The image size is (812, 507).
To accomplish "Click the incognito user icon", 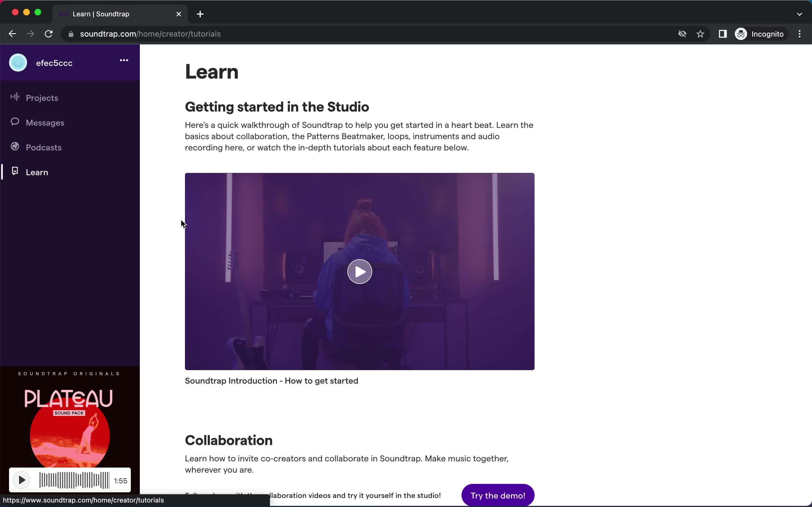I will (741, 34).
